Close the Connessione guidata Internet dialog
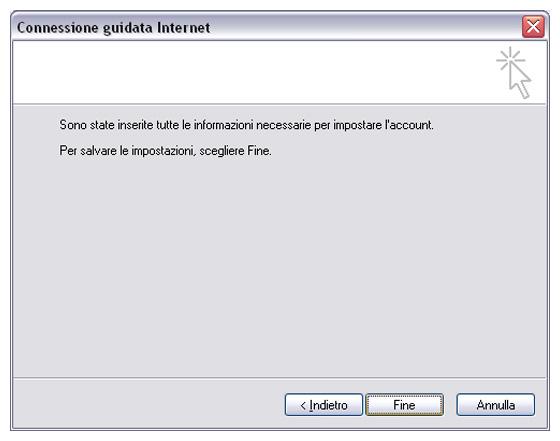The image size is (560, 441). [533, 26]
